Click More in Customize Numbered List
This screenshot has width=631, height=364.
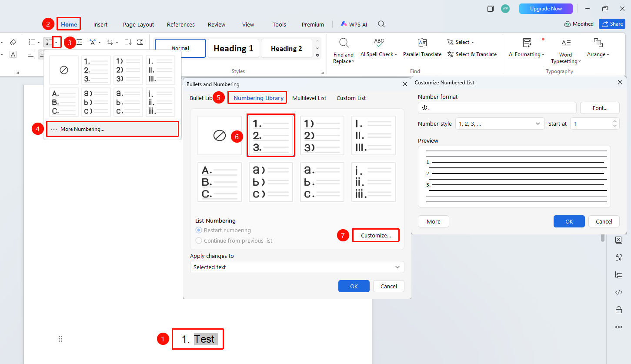(x=433, y=221)
